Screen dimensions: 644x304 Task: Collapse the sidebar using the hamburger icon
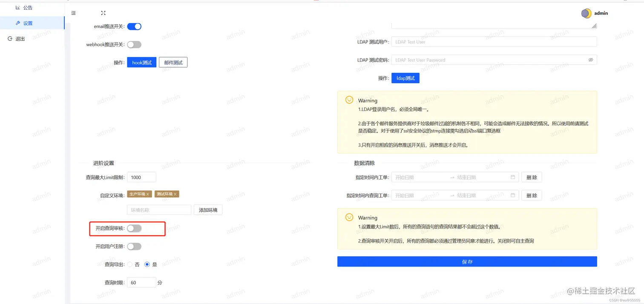(x=73, y=13)
